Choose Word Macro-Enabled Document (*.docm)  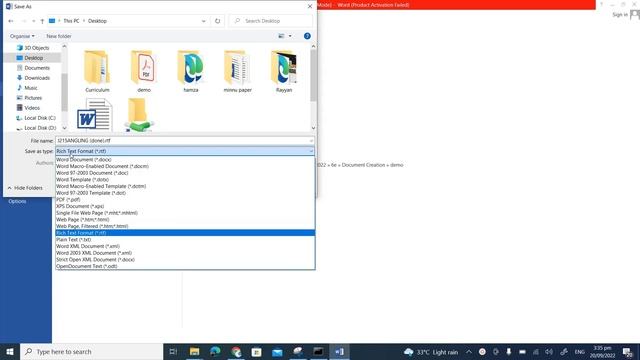(185, 166)
